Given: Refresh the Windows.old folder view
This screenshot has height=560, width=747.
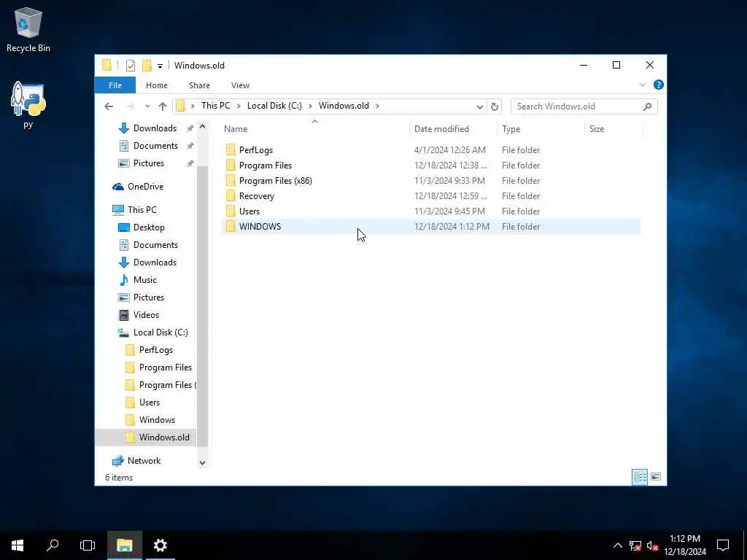Looking at the screenshot, I should pyautogui.click(x=495, y=106).
